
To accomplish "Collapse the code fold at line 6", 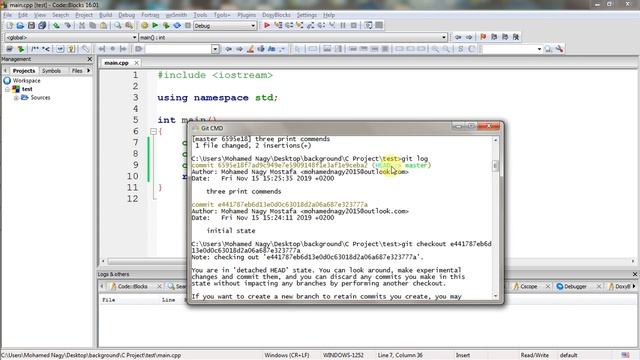I will (x=153, y=131).
